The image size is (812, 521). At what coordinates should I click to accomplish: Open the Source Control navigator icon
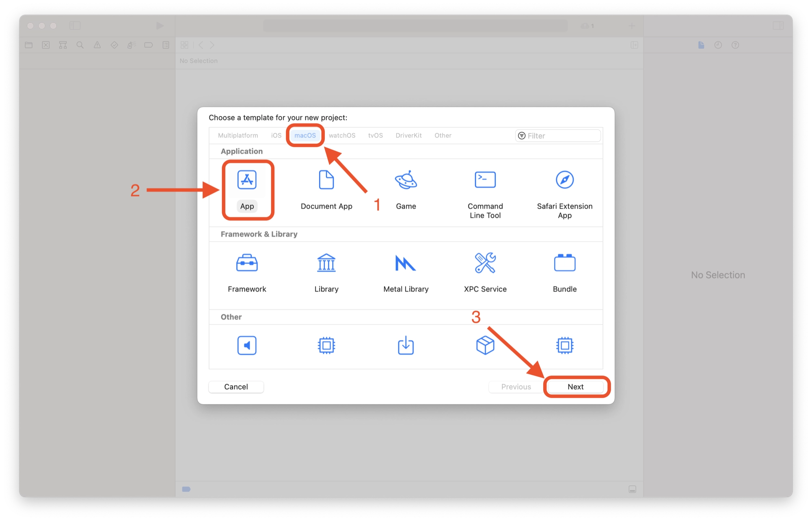(46, 45)
